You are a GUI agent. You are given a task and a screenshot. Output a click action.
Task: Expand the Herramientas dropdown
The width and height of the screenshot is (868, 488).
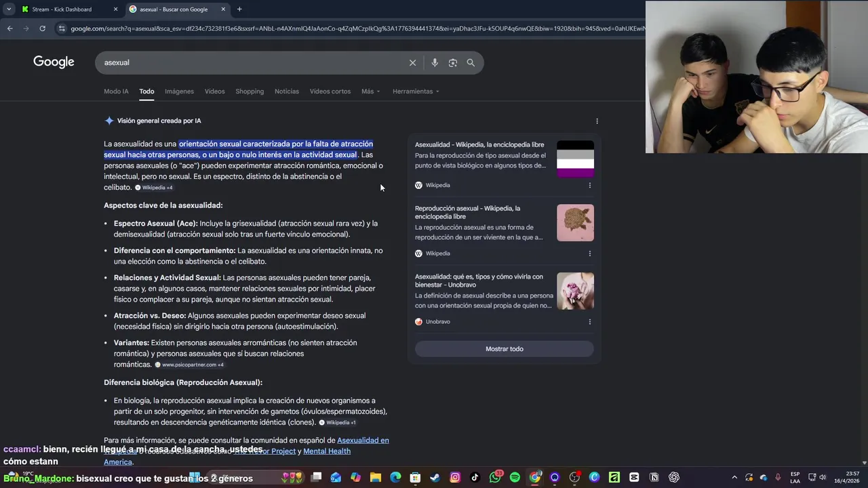[x=416, y=91]
